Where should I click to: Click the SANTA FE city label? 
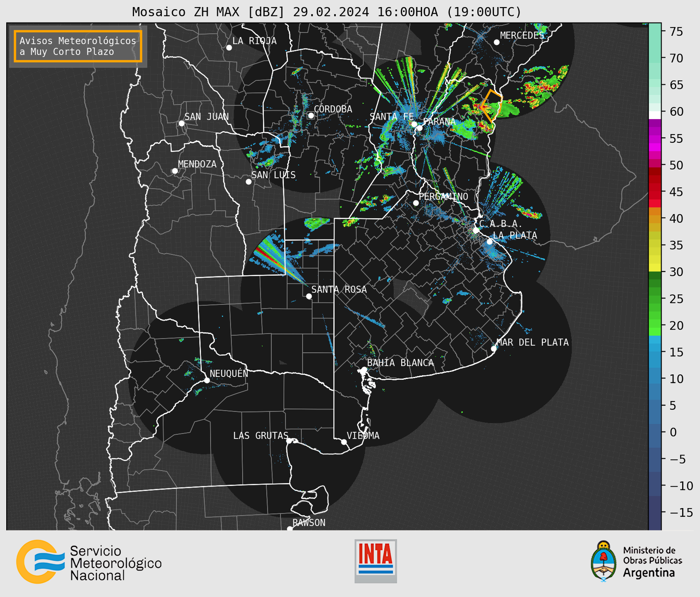coord(392,117)
